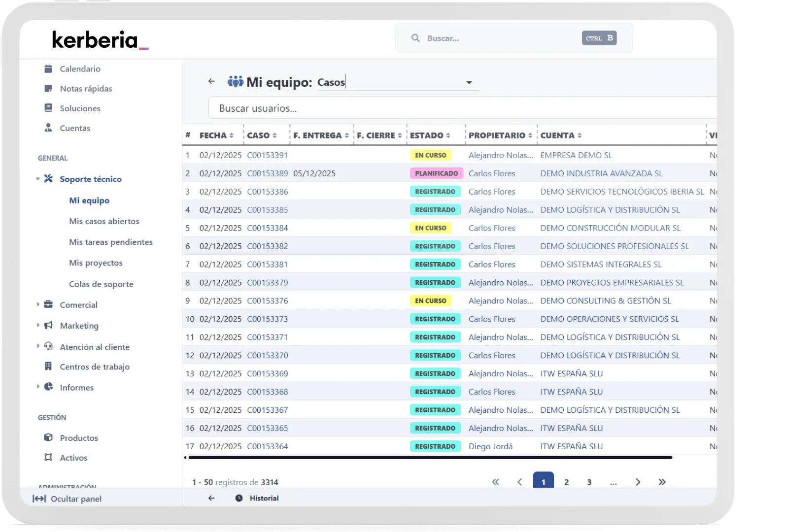
Task: Expand the Marketing section
Action: click(38, 325)
